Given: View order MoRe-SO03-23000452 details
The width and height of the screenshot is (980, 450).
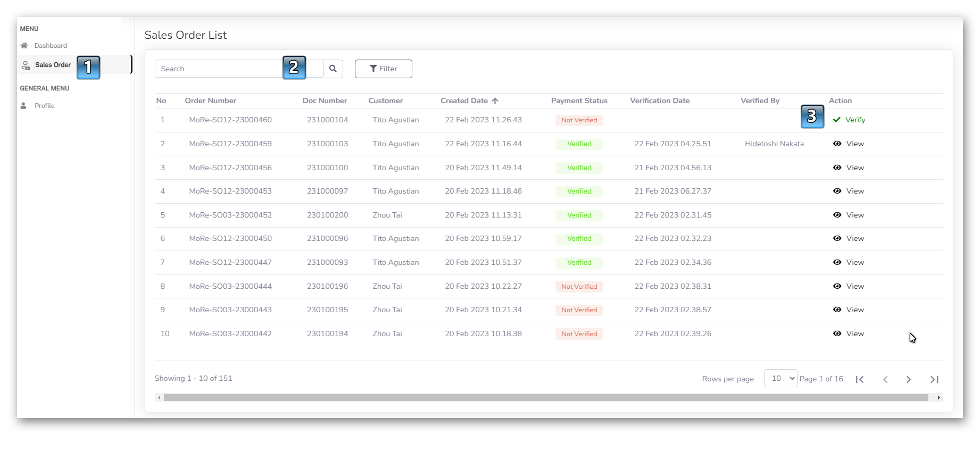Looking at the screenshot, I should pyautogui.click(x=849, y=215).
